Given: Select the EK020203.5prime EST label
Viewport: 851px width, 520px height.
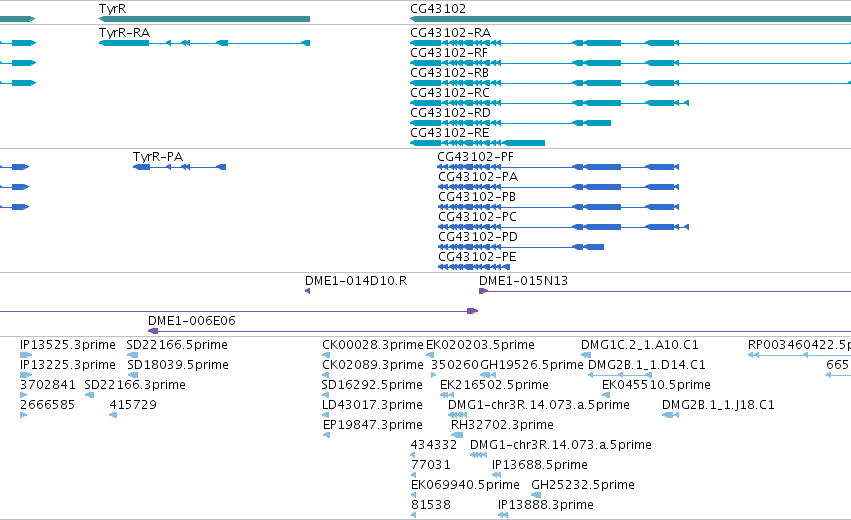Looking at the screenshot, I should click(480, 345).
